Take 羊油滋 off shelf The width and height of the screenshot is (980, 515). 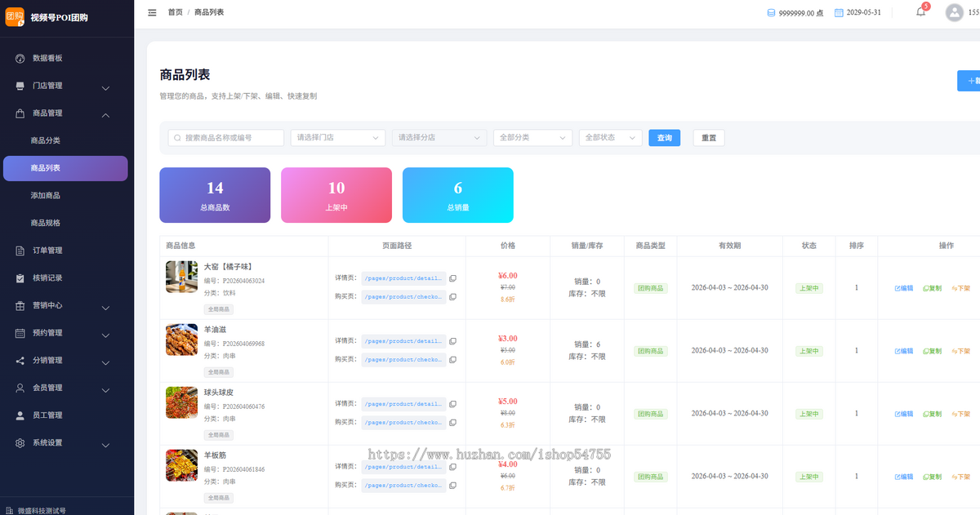coord(960,351)
